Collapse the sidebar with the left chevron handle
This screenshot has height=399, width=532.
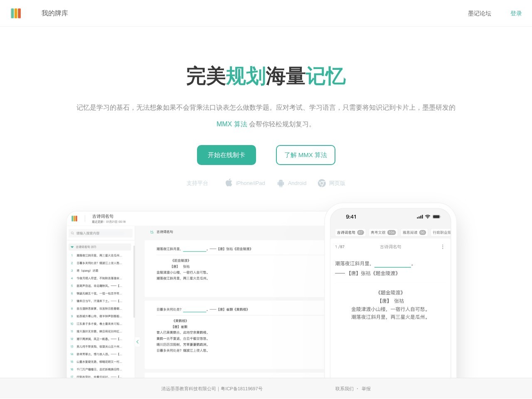point(137,342)
